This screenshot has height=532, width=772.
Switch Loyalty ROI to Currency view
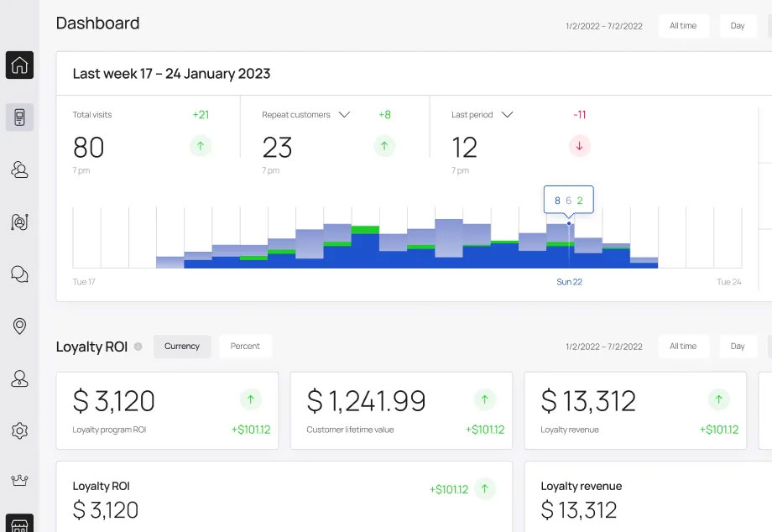pos(182,347)
